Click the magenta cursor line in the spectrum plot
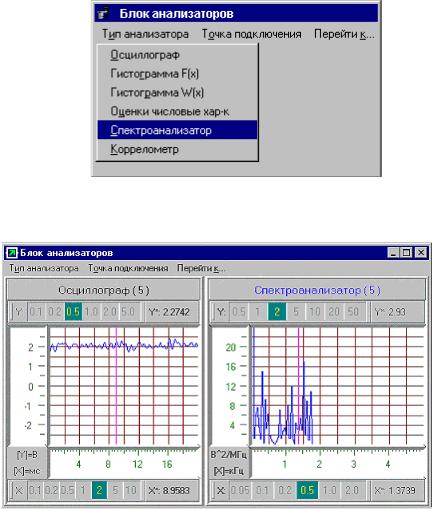The width and height of the screenshot is (432, 509). tap(298, 386)
